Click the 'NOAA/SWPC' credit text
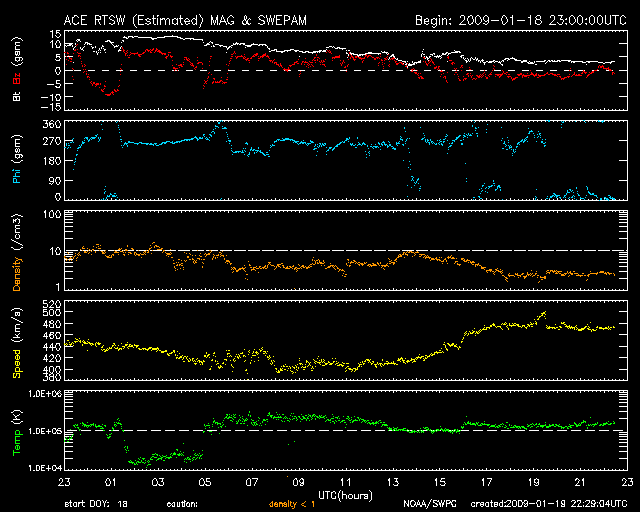Viewport: 640px width, 512px height. point(430,504)
